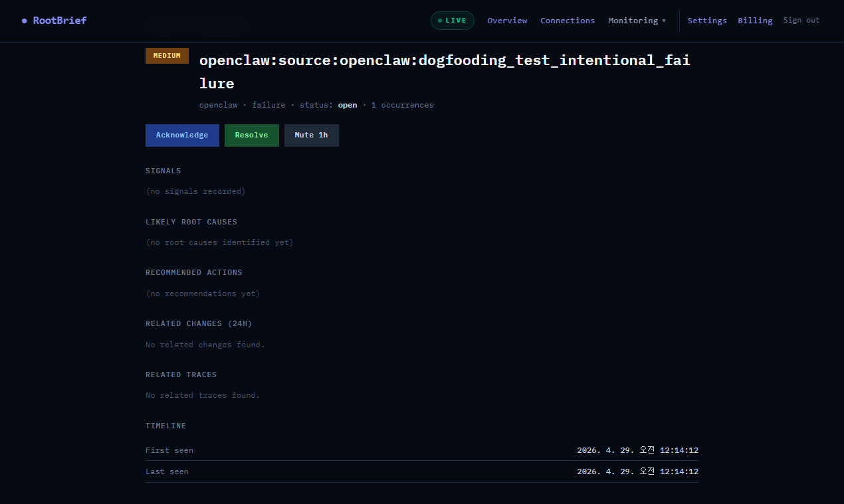
Task: Click the TIMELINE section heading
Action: pos(166,426)
